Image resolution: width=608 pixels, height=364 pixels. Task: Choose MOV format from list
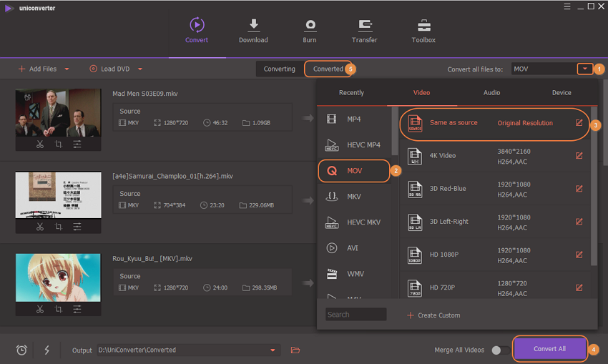(354, 171)
